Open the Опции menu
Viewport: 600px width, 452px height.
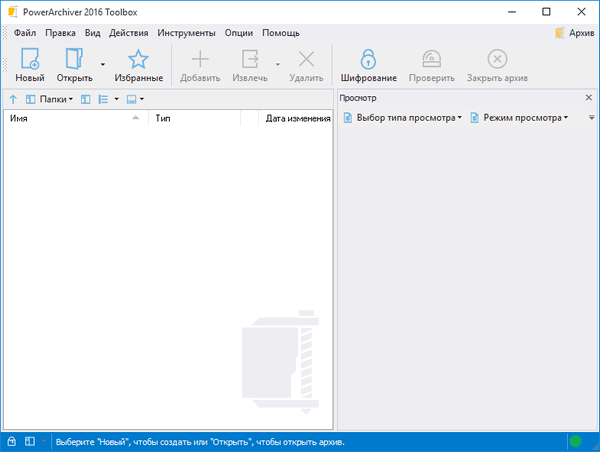point(239,33)
